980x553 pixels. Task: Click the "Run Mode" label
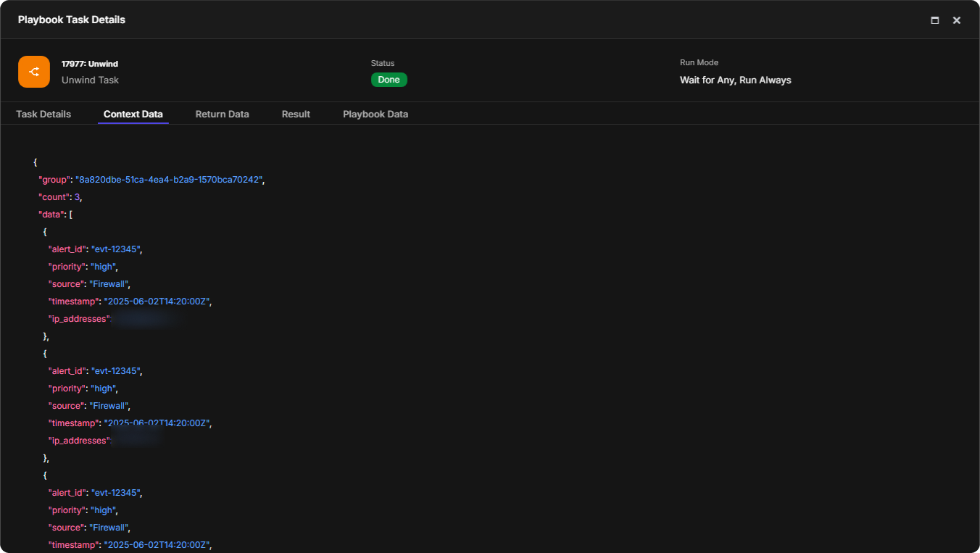coord(699,62)
